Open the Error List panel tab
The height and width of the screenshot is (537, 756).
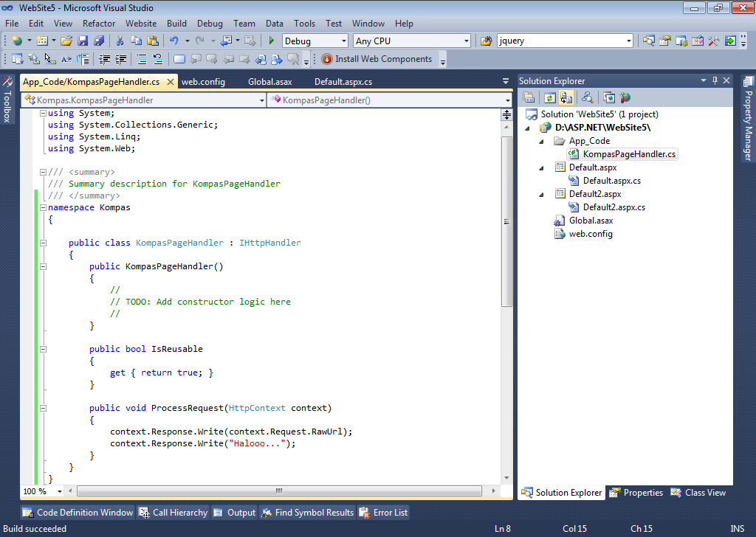(x=384, y=513)
